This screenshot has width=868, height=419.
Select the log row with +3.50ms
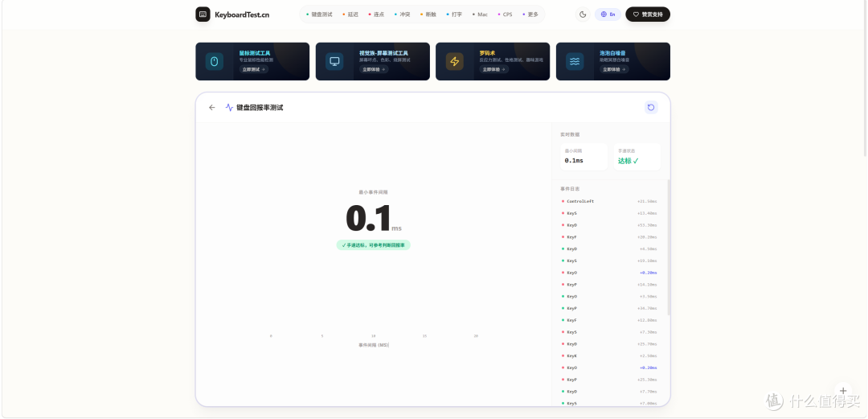[x=609, y=297]
